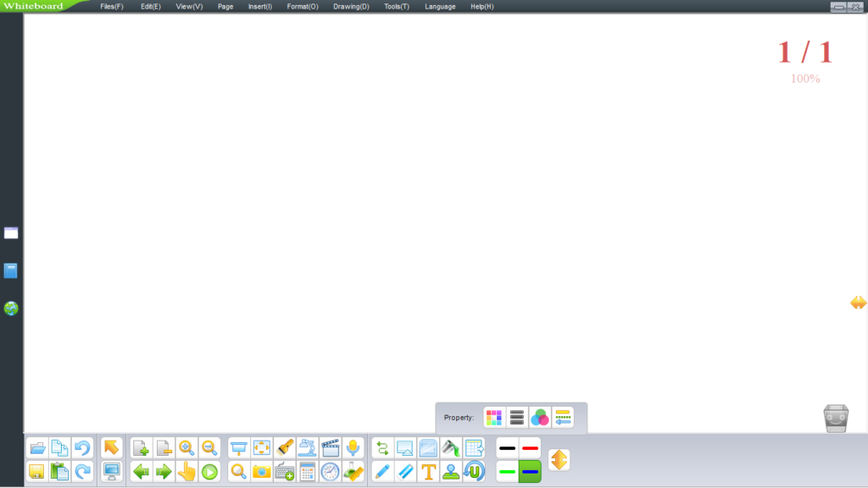Open the Page menu
This screenshot has width=868, height=488.
click(x=225, y=7)
